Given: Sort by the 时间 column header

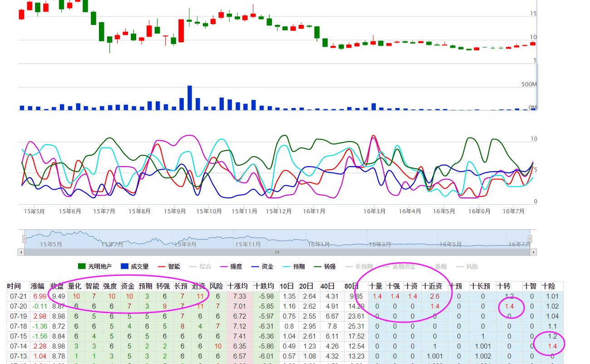Looking at the screenshot, I should tap(14, 286).
